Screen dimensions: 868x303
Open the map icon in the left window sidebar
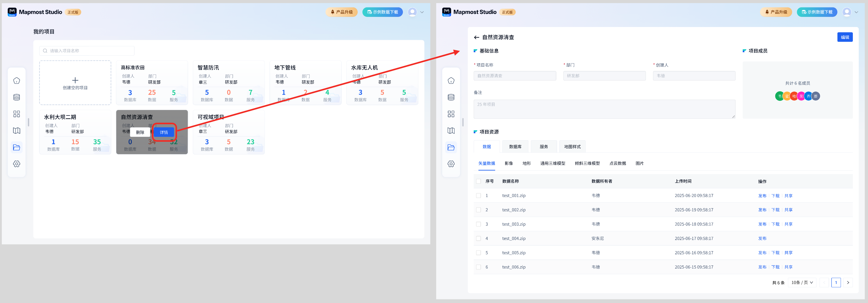click(16, 131)
